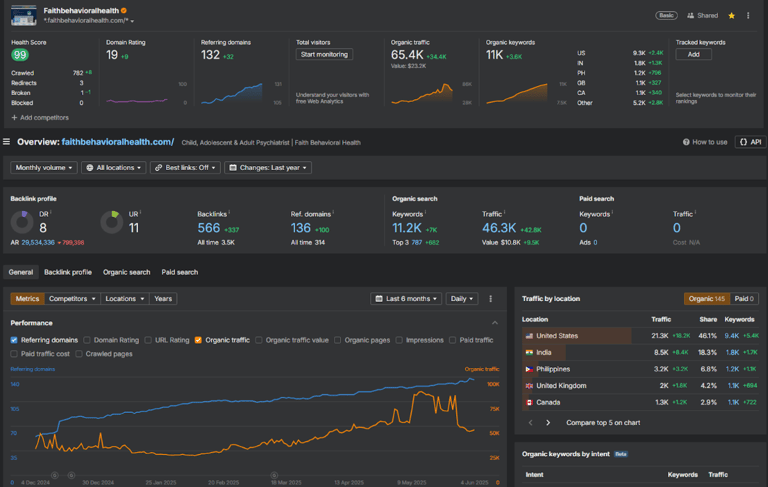Go to next page of locations
Image resolution: width=768 pixels, height=487 pixels.
coord(548,423)
